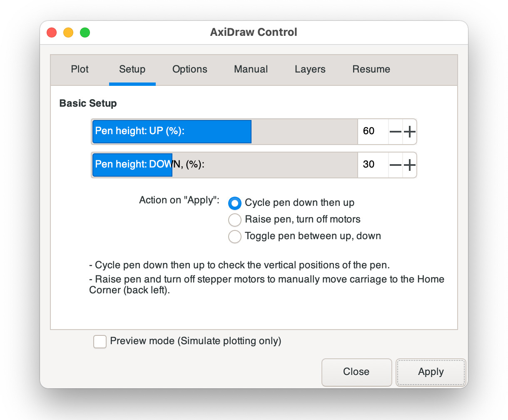
Task: Close the window with the red button
Action: tap(52, 32)
